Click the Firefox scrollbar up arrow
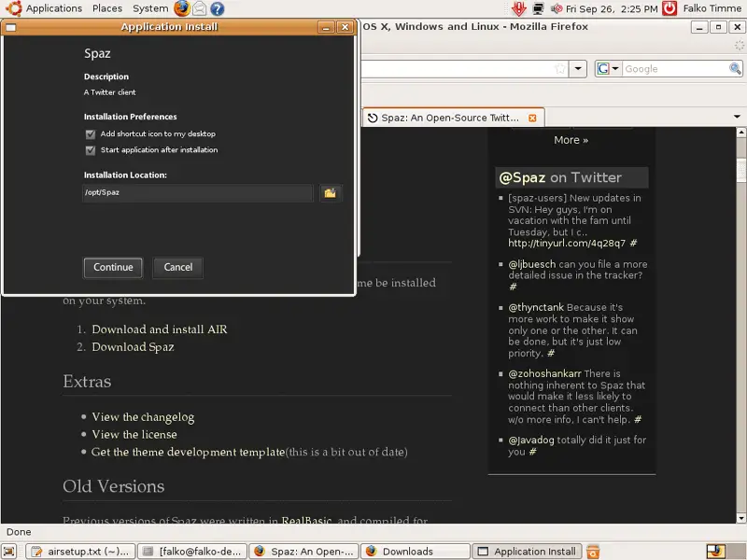Image resolution: width=747 pixels, height=560 pixels. pyautogui.click(x=740, y=133)
